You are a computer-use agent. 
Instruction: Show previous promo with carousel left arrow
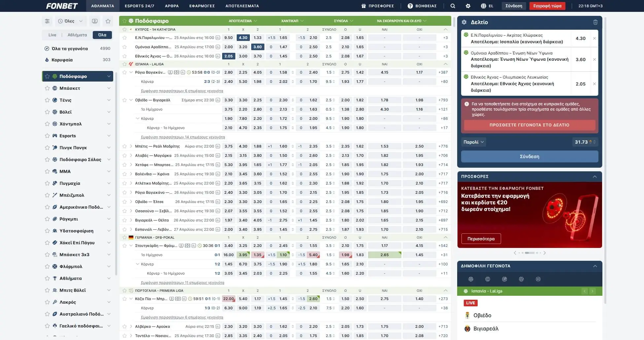point(515,253)
